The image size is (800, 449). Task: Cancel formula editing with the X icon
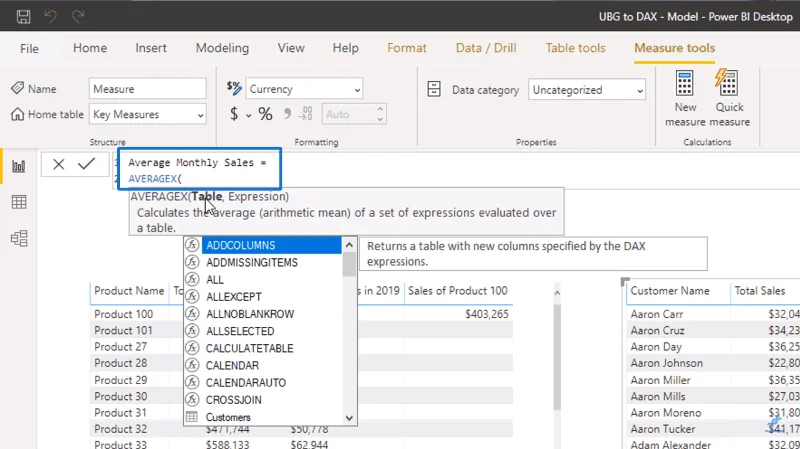click(x=59, y=164)
